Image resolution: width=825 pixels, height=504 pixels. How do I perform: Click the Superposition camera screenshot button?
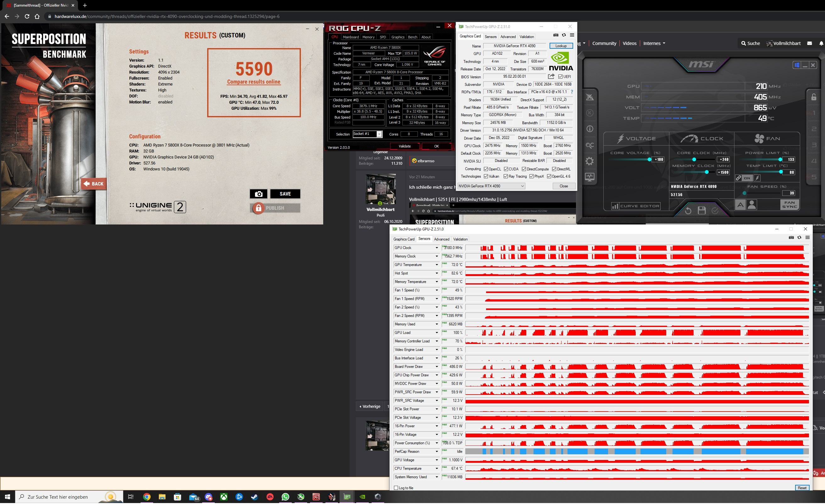tap(258, 194)
